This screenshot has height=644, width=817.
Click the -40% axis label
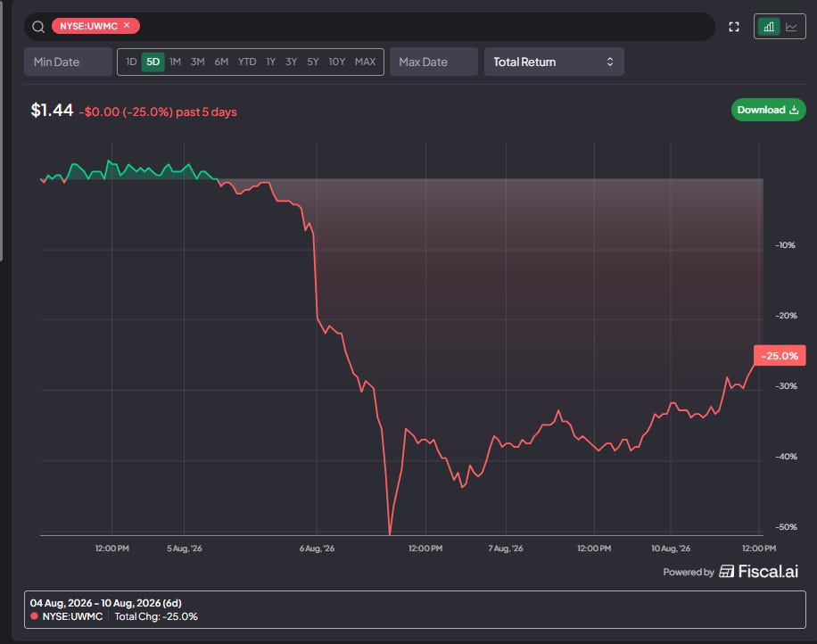click(786, 457)
